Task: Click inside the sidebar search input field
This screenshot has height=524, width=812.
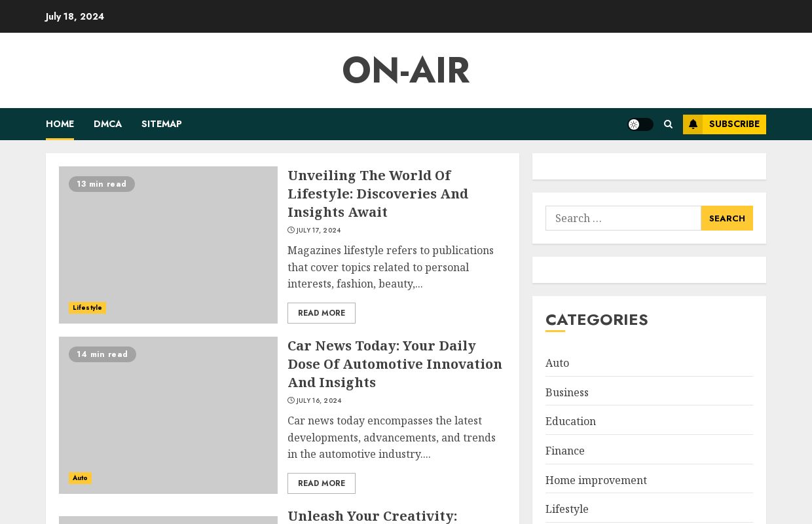Action: pyautogui.click(x=623, y=218)
